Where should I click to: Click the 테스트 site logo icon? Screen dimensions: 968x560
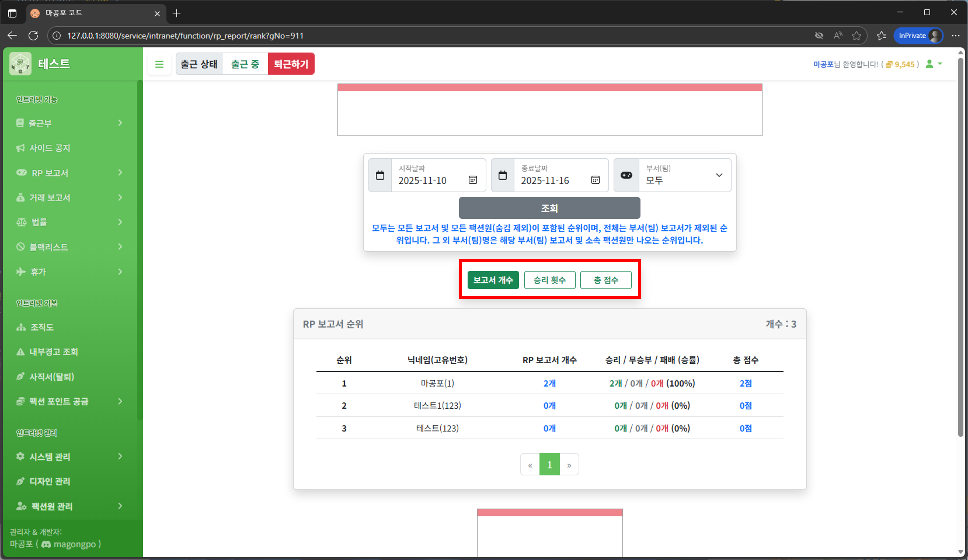coord(20,64)
